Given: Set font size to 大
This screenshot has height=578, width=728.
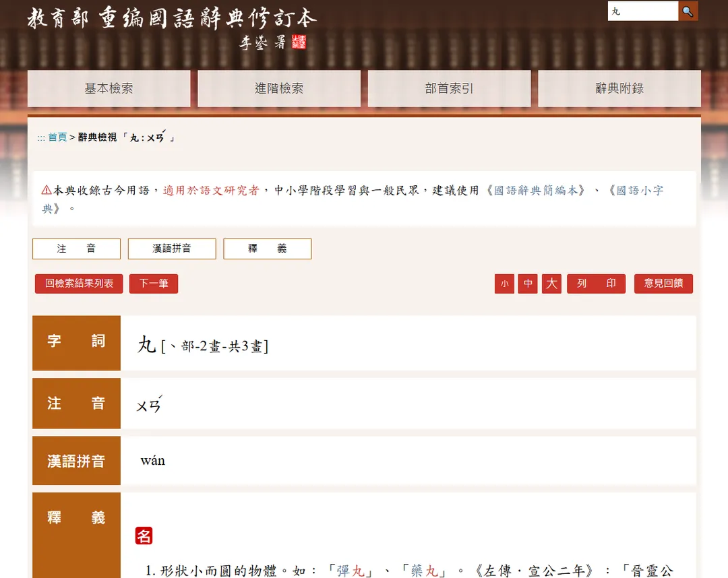Looking at the screenshot, I should [x=551, y=284].
